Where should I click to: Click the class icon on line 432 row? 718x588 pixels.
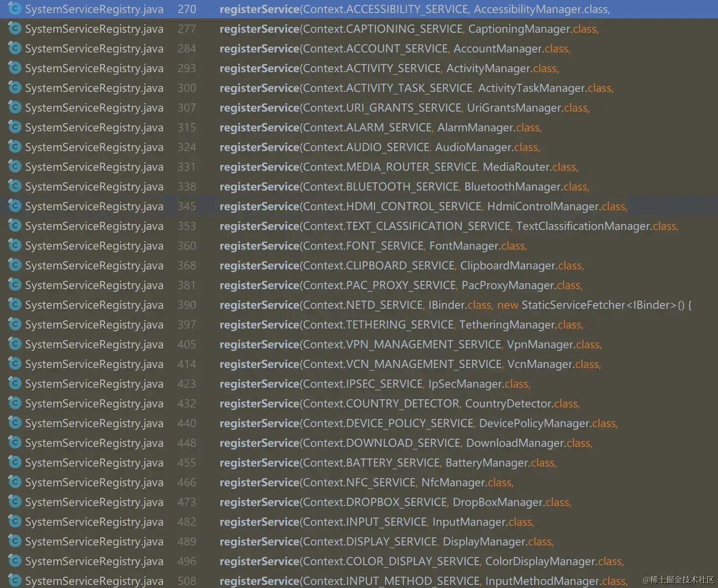15,403
